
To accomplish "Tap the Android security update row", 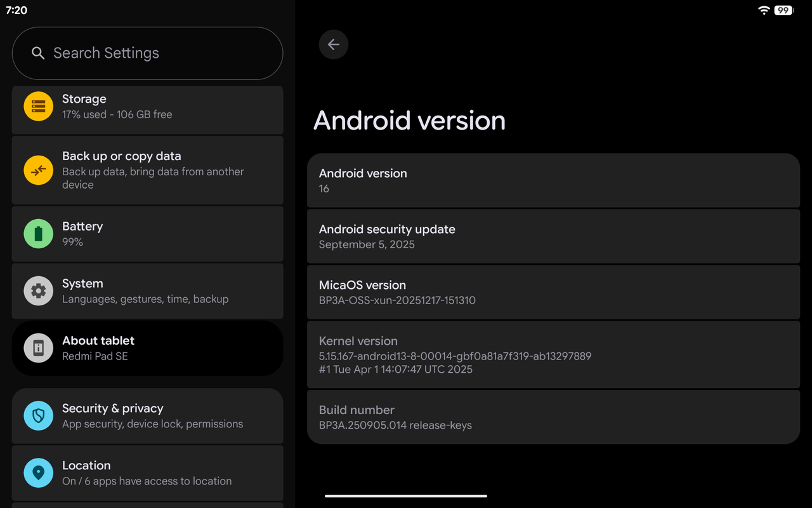I will (x=553, y=236).
